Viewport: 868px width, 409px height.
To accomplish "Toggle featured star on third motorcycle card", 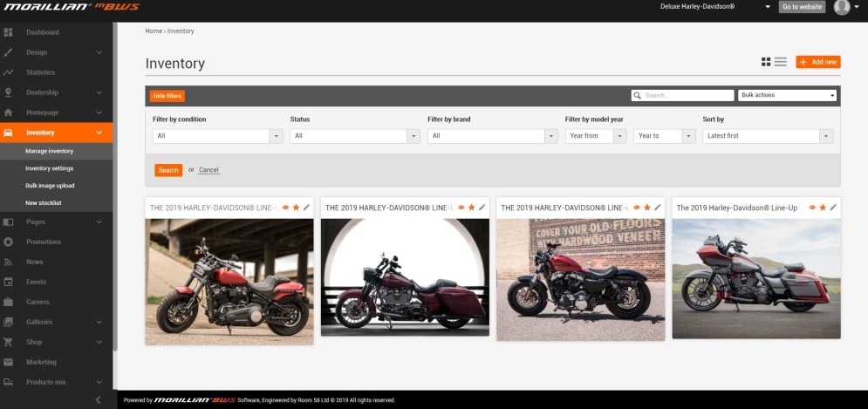I will pyautogui.click(x=647, y=208).
